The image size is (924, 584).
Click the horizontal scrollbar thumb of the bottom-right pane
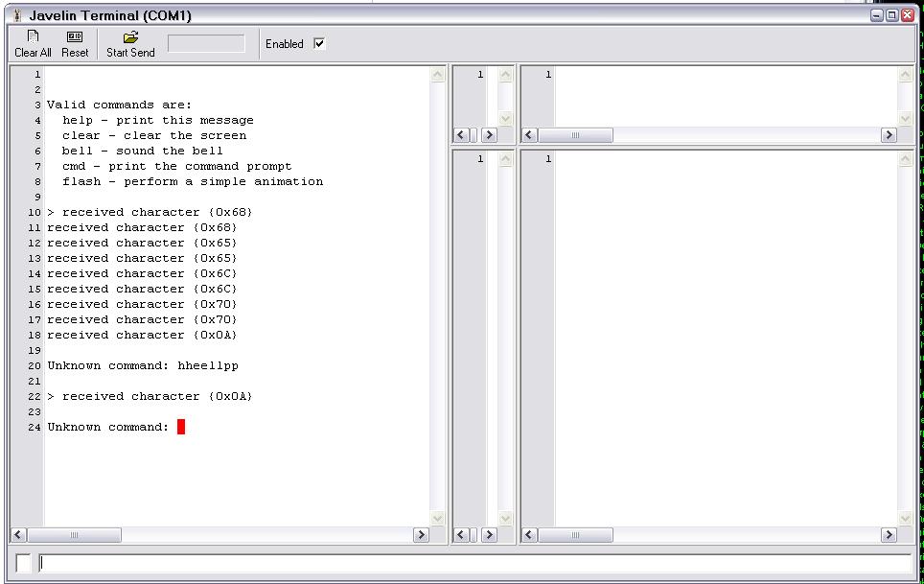click(x=576, y=535)
